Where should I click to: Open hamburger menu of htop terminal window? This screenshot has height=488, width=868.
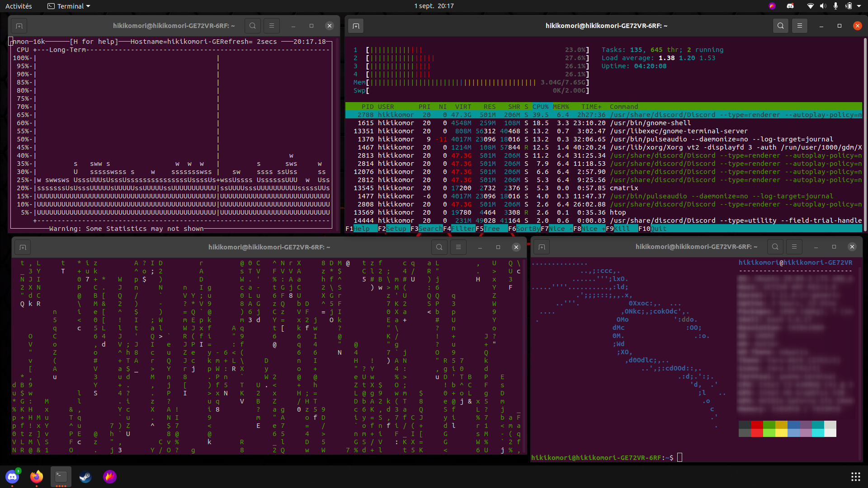[x=799, y=26]
